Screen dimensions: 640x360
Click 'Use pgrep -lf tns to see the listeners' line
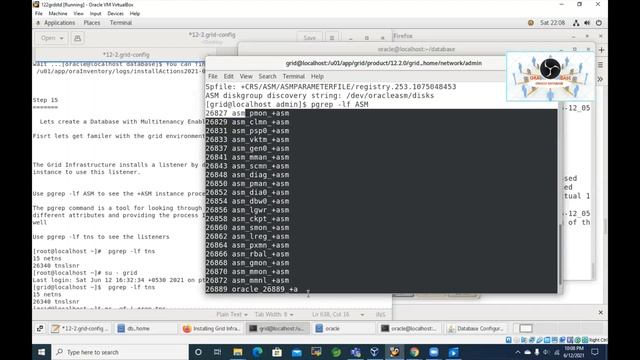pyautogui.click(x=101, y=237)
